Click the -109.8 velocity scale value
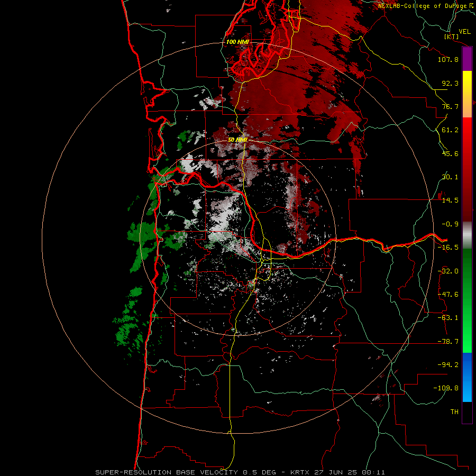 446,388
